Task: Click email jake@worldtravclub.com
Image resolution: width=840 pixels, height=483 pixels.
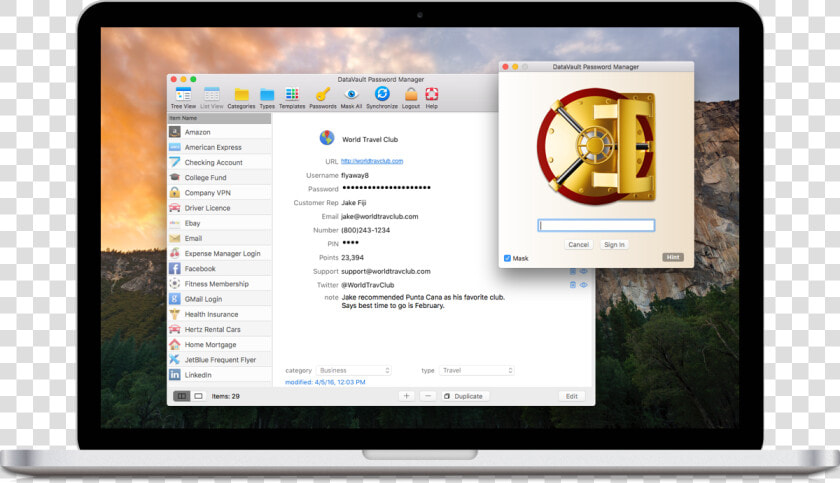Action: click(x=380, y=216)
